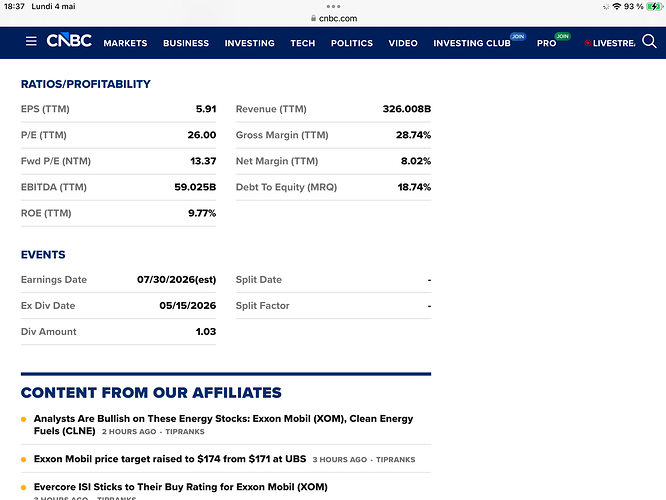Select the EBITDA value 59.025B
Image resolution: width=666 pixels, height=500 pixels.
pos(195,187)
